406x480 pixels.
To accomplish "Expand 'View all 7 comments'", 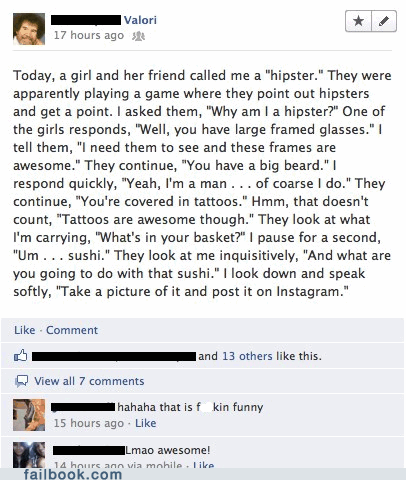I will click(89, 381).
